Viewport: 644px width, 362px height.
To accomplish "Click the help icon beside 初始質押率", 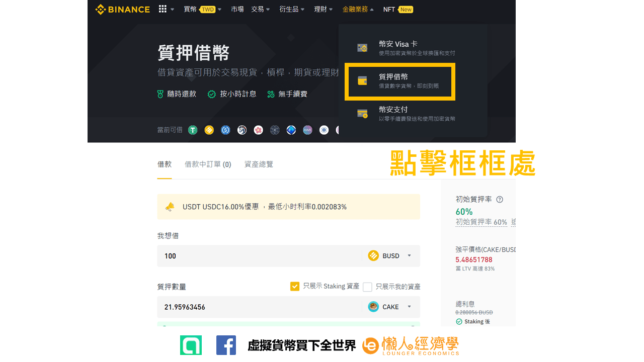I will coord(500,200).
